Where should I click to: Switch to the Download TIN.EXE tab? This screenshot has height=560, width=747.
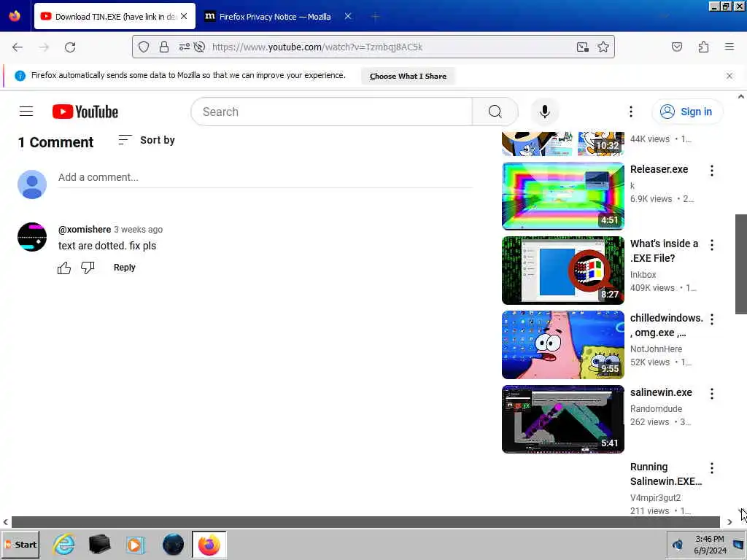tap(115, 16)
